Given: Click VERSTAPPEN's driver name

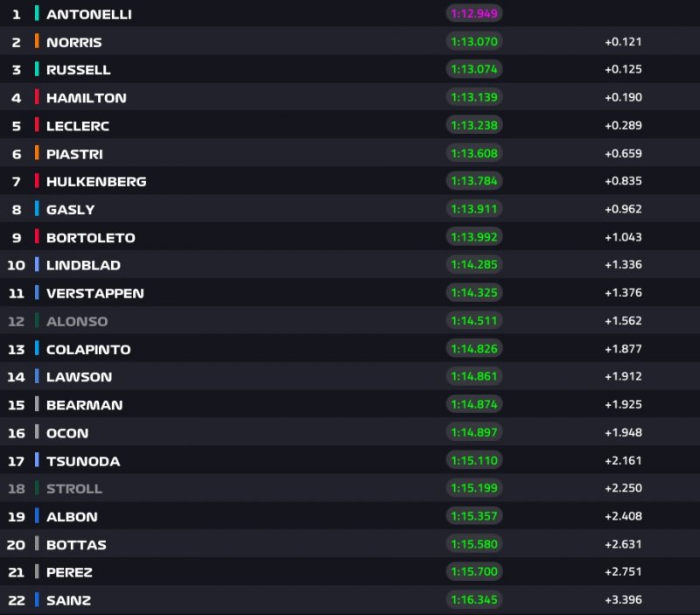Looking at the screenshot, I should [95, 293].
